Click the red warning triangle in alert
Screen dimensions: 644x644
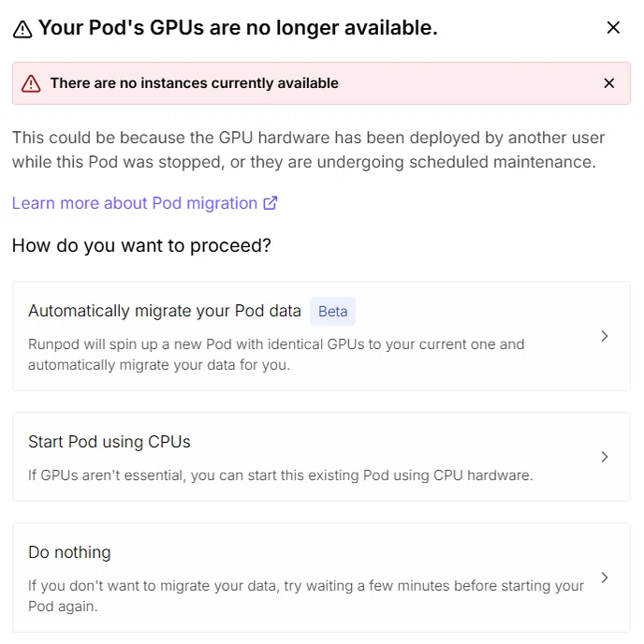(31, 83)
